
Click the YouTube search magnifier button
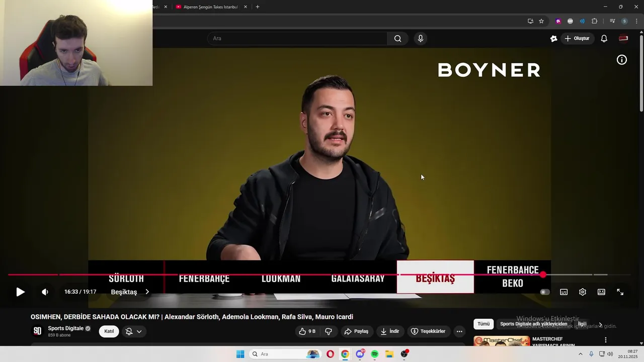tap(397, 38)
